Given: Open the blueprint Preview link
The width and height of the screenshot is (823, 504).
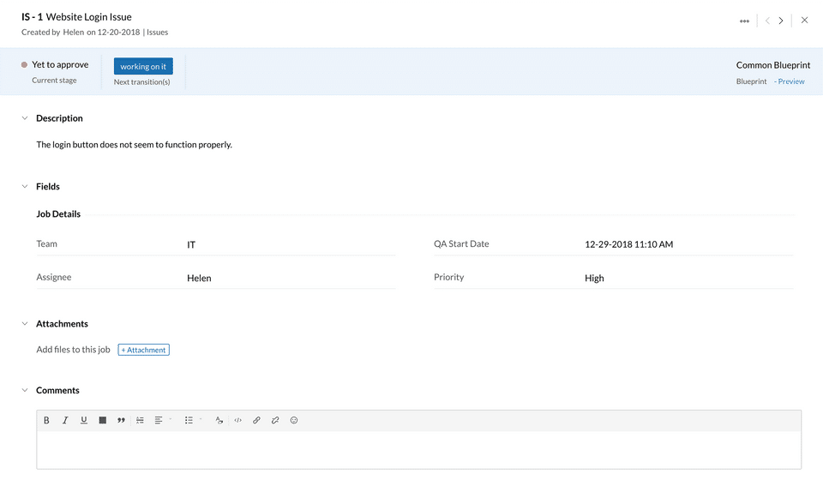Looking at the screenshot, I should click(791, 81).
